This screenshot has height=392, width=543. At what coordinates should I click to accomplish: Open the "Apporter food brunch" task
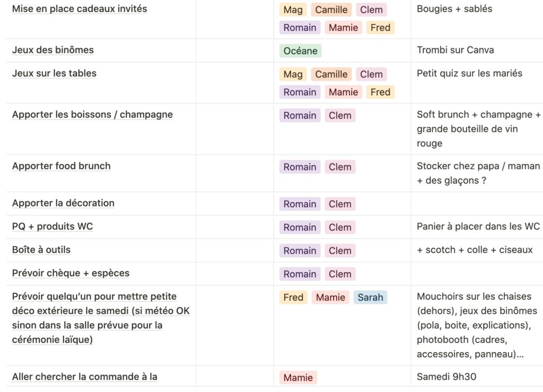(62, 166)
